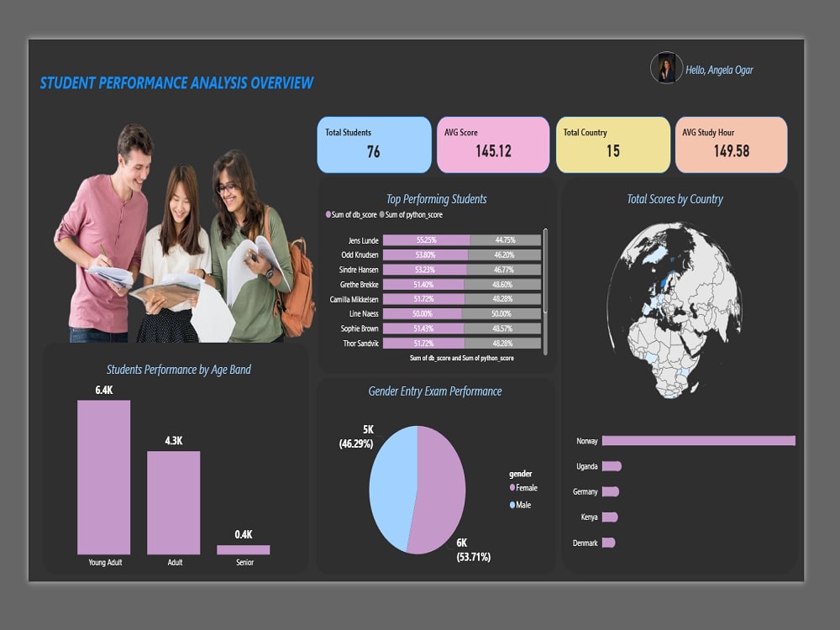Select the Denmark bar
Viewport: 840px width, 630px height.
click(x=608, y=543)
